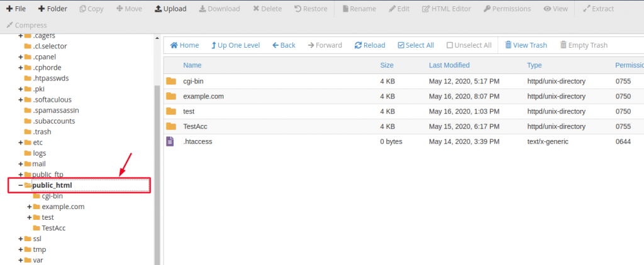Go to Home directory icon
644x265 pixels.
(174, 45)
